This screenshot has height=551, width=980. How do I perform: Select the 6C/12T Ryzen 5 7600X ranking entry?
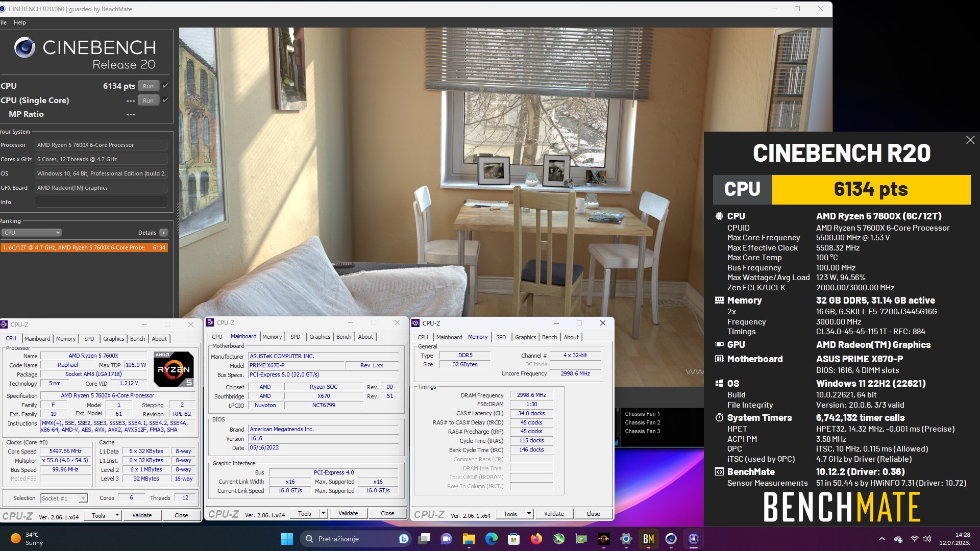pyautogui.click(x=84, y=247)
